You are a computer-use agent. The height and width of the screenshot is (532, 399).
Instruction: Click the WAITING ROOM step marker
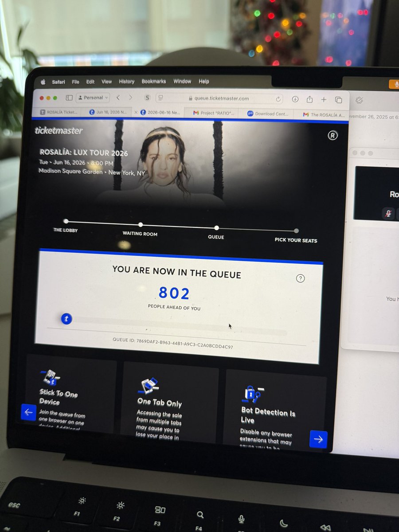[141, 225]
